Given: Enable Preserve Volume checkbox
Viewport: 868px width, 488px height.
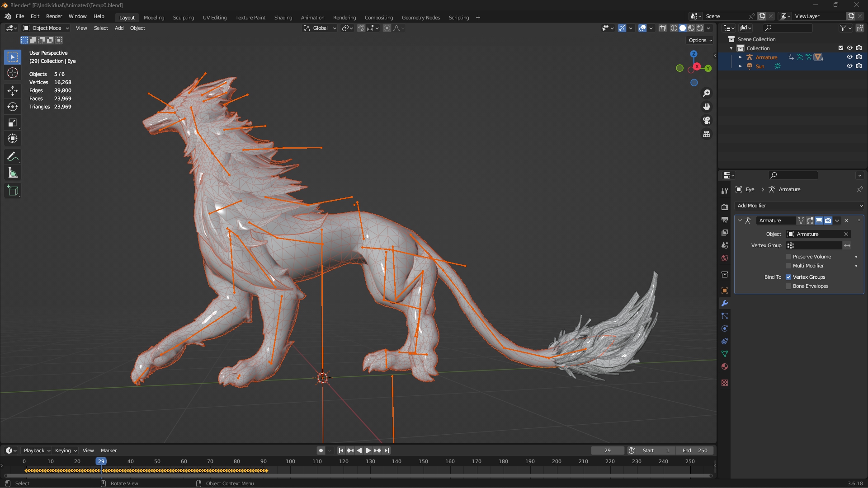Looking at the screenshot, I should coord(788,257).
